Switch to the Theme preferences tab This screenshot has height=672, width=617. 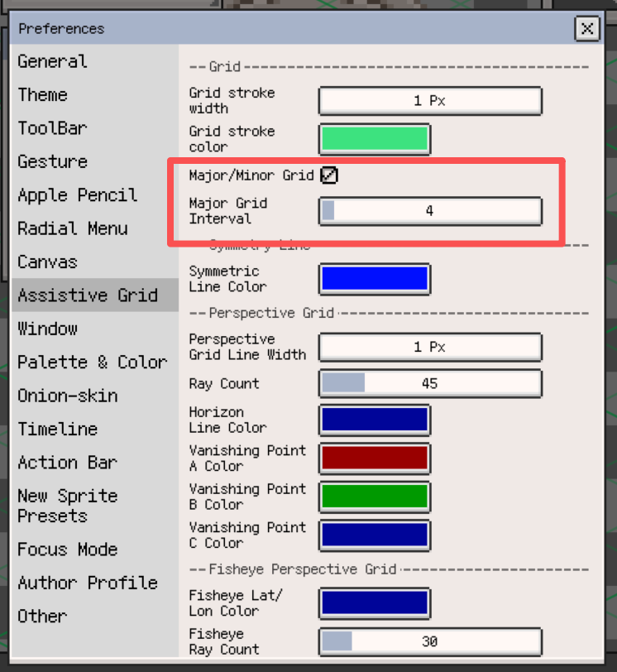[43, 95]
